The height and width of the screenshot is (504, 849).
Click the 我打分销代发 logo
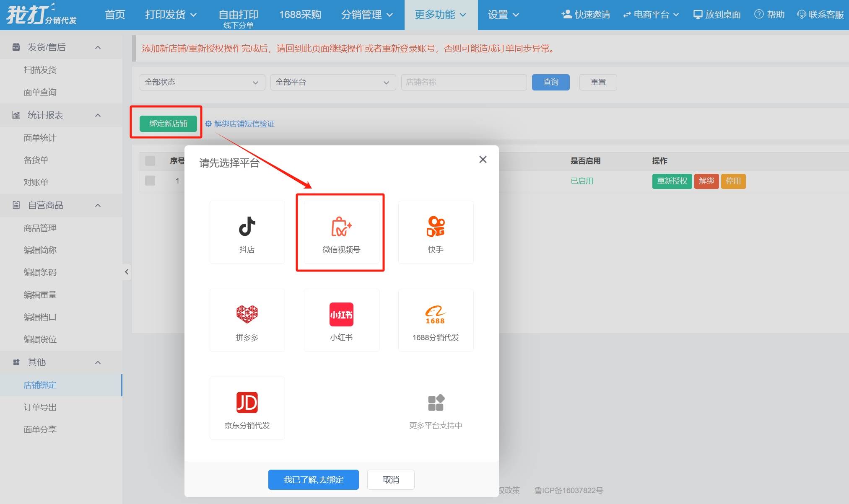(x=42, y=14)
